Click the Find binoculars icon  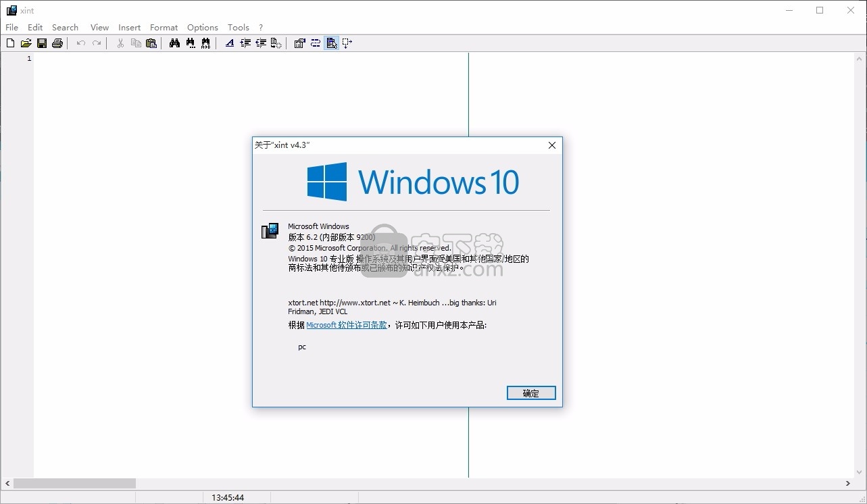(x=174, y=43)
